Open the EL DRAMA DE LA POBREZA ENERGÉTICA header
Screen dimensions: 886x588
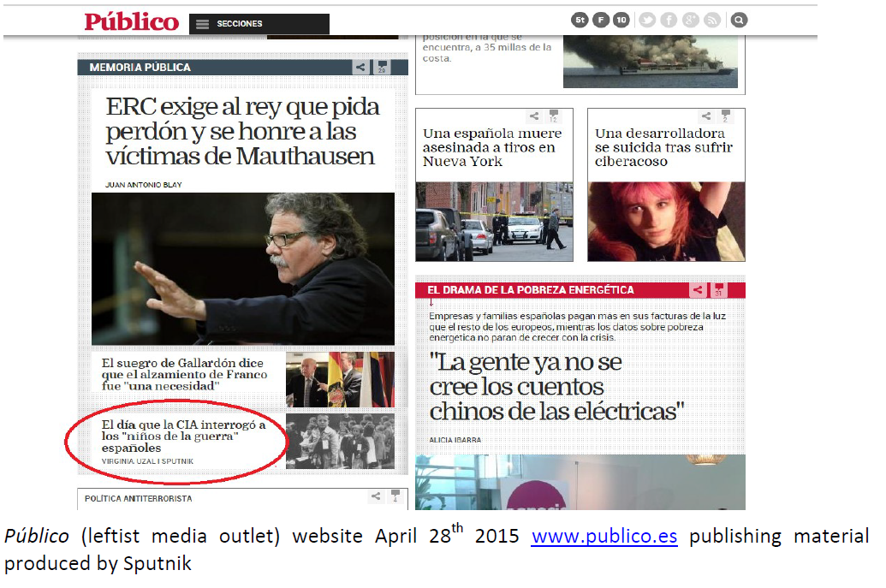531,290
